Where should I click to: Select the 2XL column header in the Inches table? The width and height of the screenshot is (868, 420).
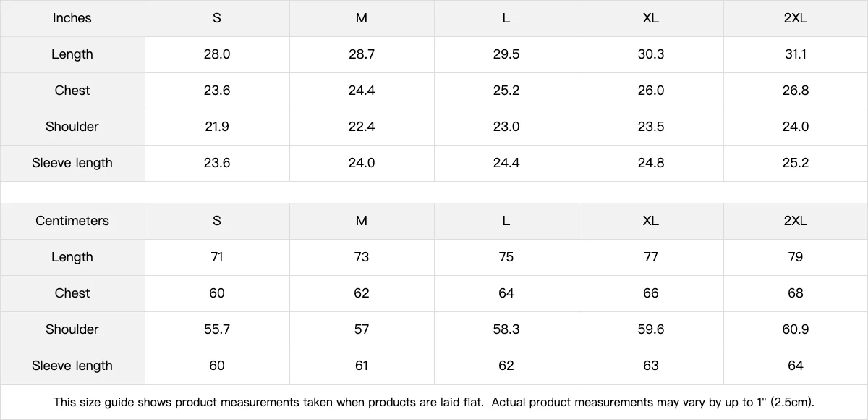point(795,18)
